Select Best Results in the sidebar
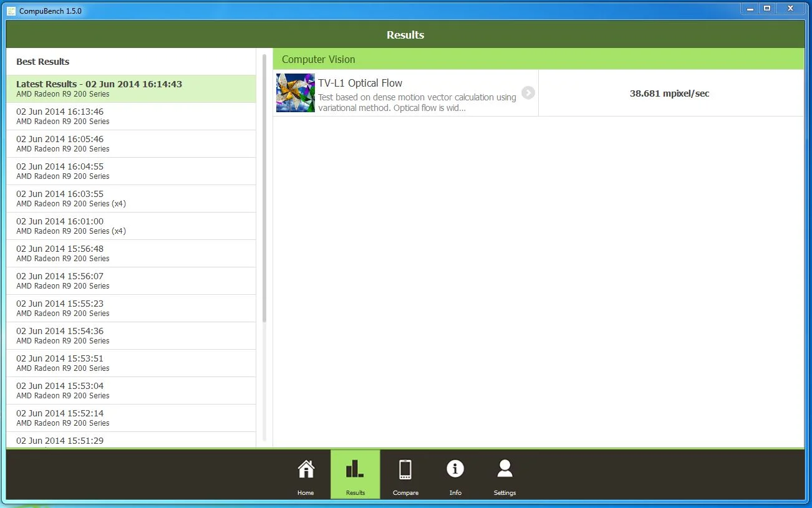The image size is (812, 508). click(131, 62)
